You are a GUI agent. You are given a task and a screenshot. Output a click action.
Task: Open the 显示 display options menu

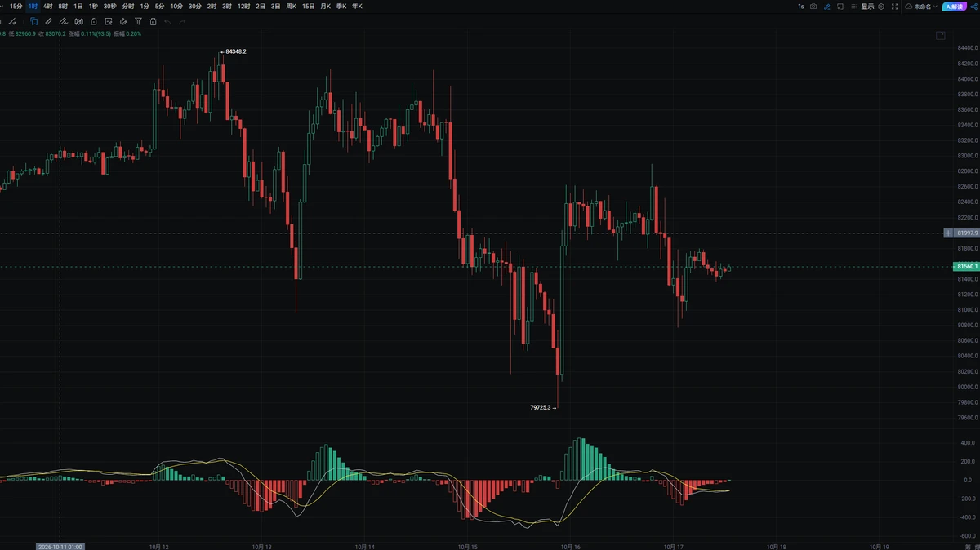867,7
